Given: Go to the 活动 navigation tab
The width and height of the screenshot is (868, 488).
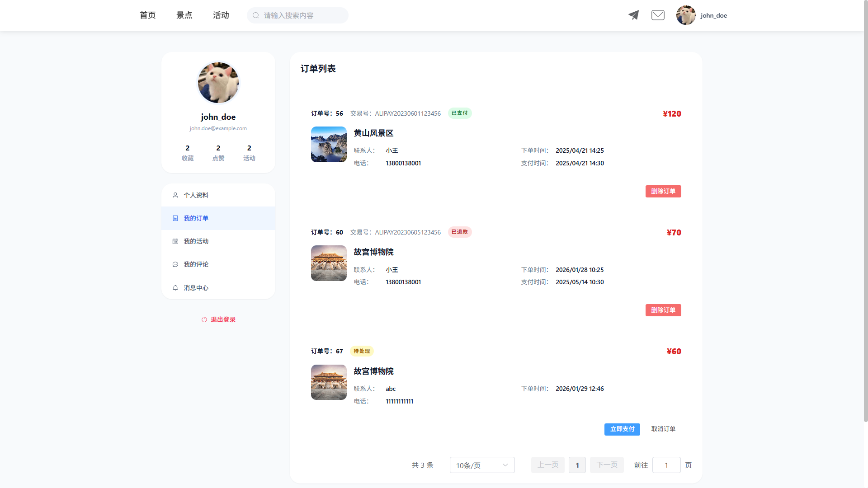Looking at the screenshot, I should coord(221,15).
